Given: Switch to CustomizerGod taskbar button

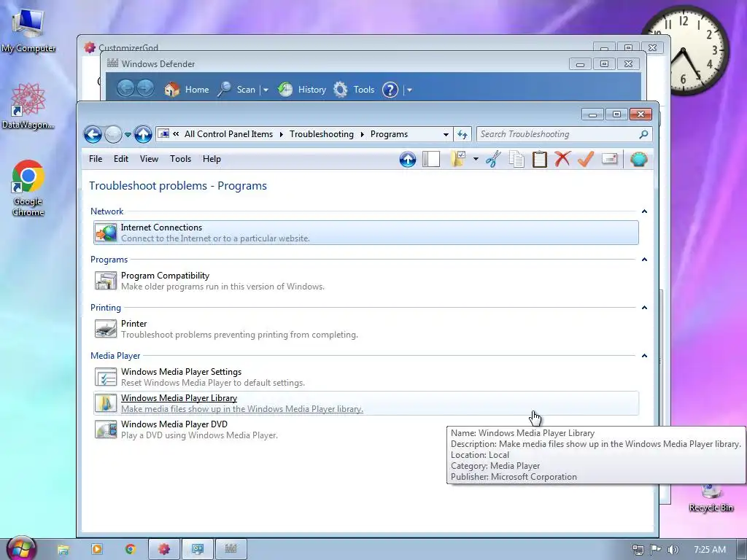Looking at the screenshot, I should pyautogui.click(x=164, y=549).
